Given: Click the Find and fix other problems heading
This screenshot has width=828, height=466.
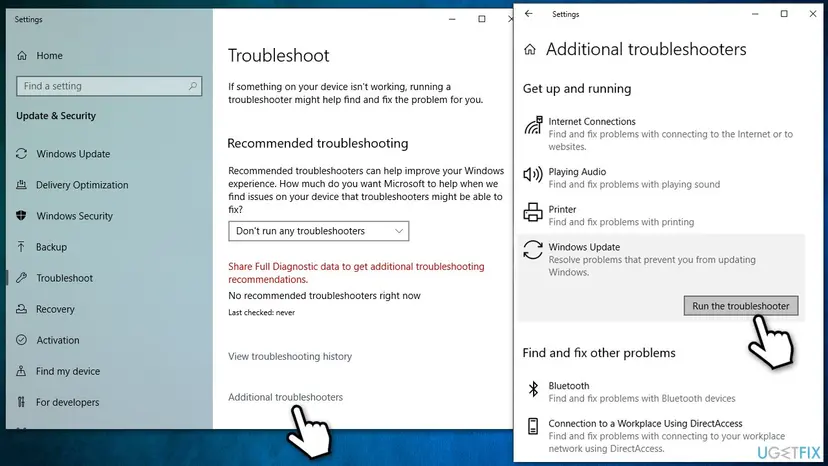Looking at the screenshot, I should pos(599,352).
